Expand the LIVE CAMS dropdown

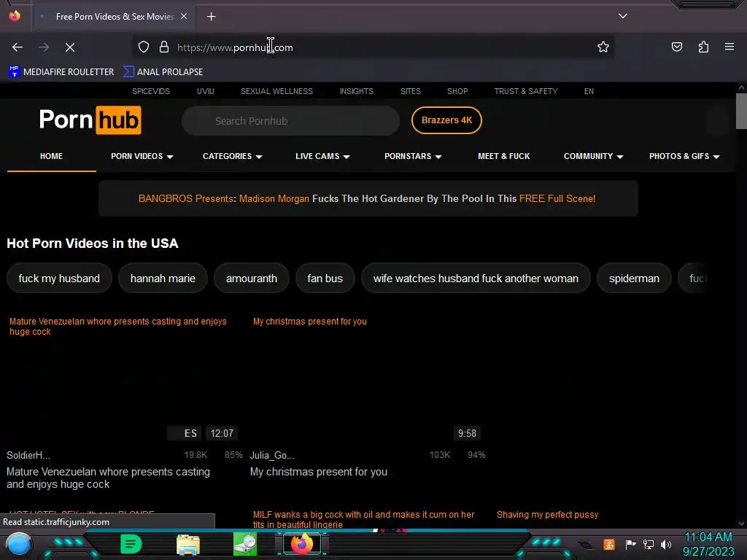[x=322, y=156]
